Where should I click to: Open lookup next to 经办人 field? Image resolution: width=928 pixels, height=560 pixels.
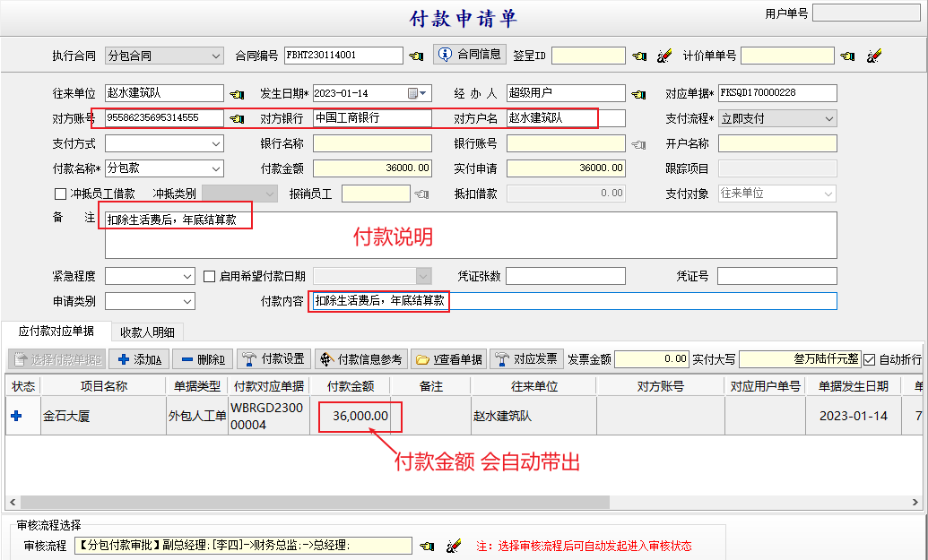(x=637, y=94)
